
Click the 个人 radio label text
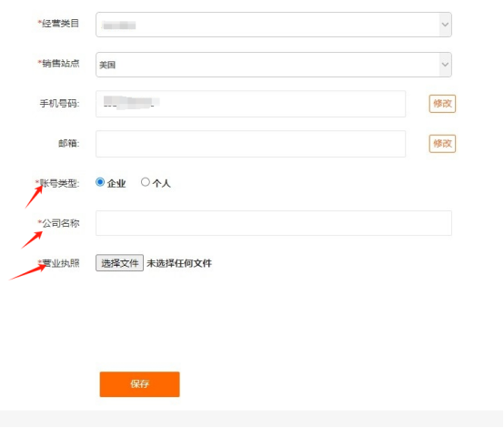(x=161, y=183)
